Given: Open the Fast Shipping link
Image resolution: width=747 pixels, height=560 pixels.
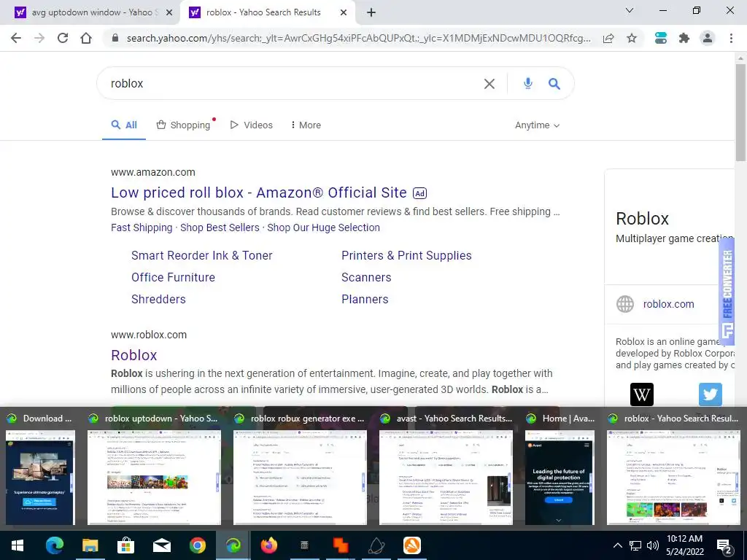Looking at the screenshot, I should coord(142,227).
